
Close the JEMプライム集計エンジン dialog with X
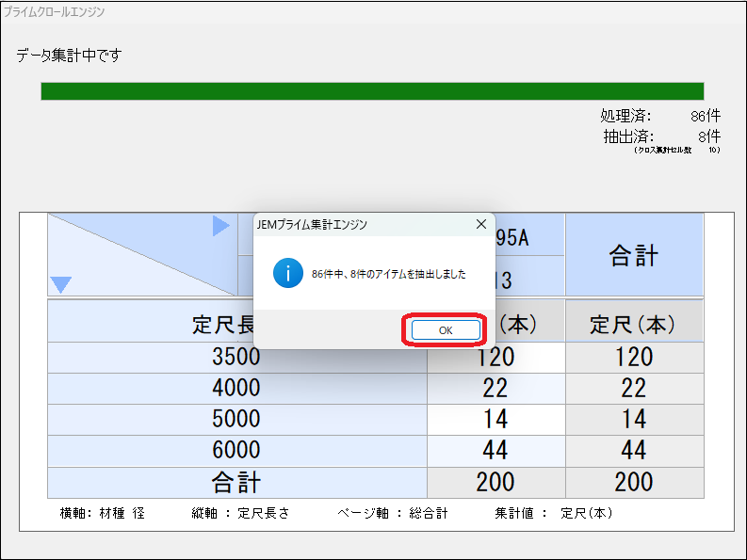(480, 224)
